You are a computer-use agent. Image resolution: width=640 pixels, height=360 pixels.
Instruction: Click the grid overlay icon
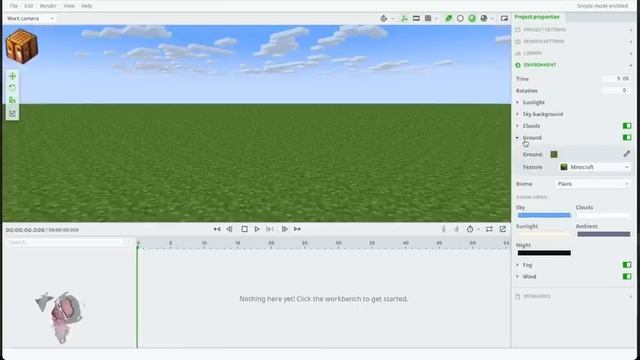(x=428, y=18)
